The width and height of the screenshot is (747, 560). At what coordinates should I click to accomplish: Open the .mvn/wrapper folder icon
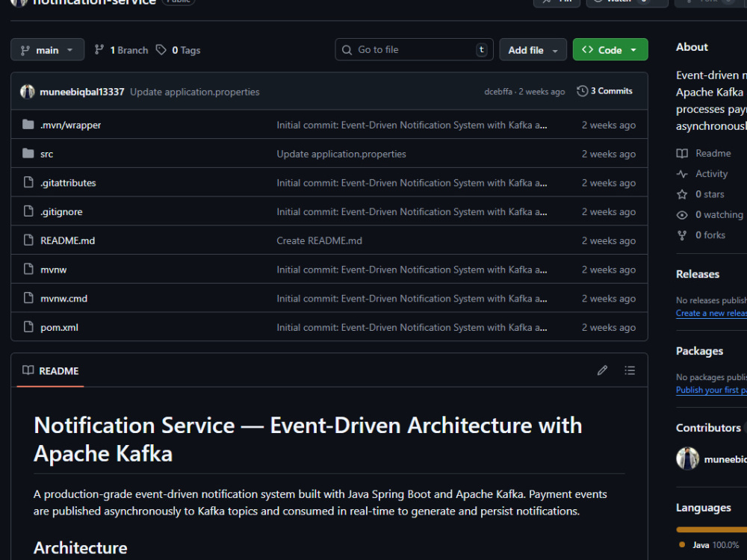(28, 125)
